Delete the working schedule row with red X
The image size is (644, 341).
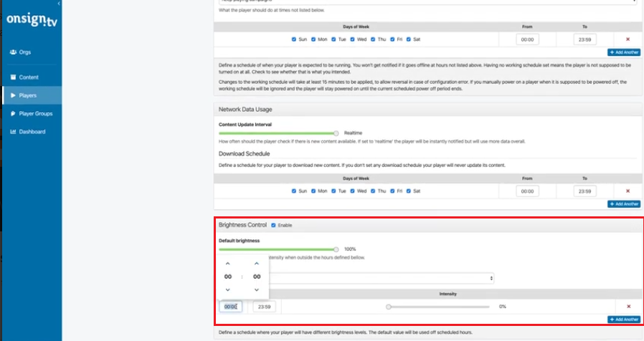click(x=628, y=39)
